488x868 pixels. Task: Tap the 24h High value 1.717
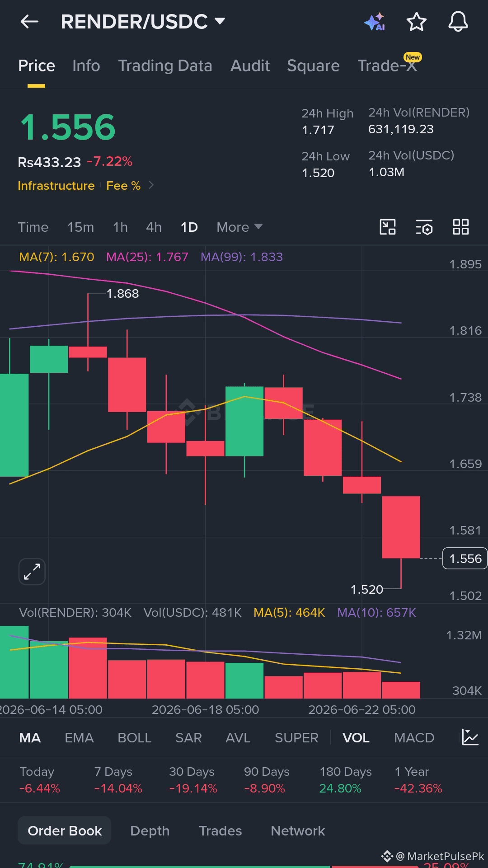(x=318, y=130)
